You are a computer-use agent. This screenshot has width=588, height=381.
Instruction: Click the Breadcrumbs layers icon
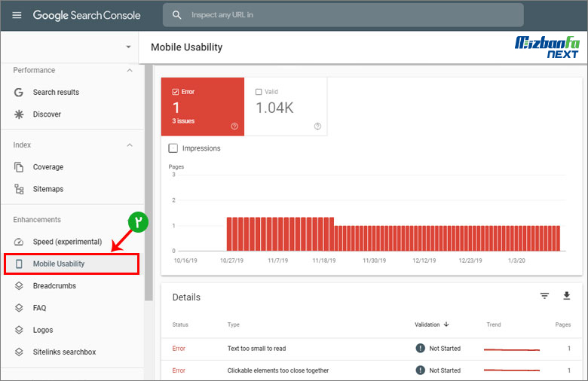[x=19, y=286]
